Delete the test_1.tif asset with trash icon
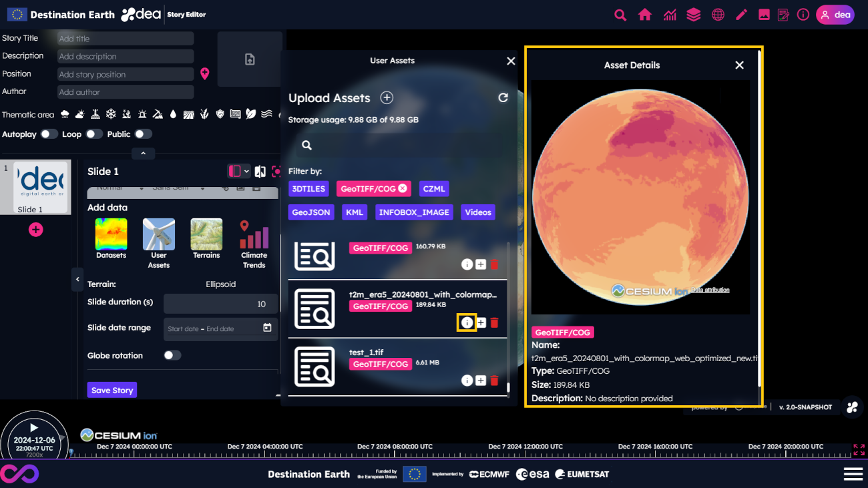Viewport: 868px width, 488px height. click(494, 381)
